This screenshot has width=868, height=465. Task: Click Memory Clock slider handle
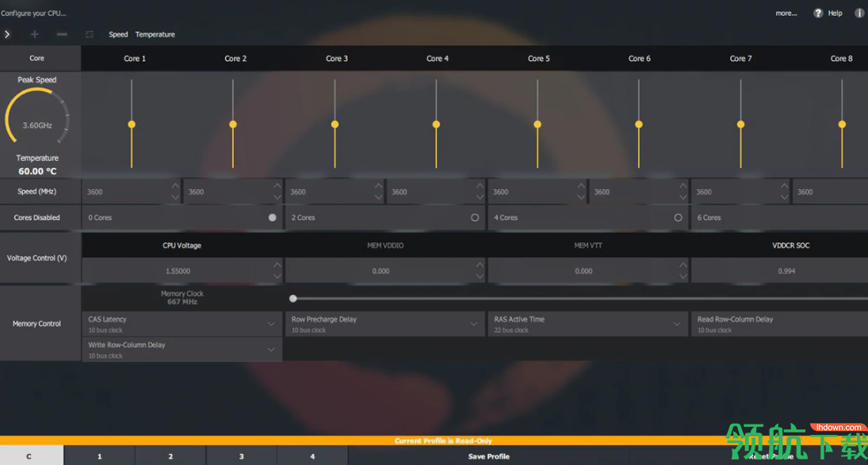pyautogui.click(x=293, y=299)
